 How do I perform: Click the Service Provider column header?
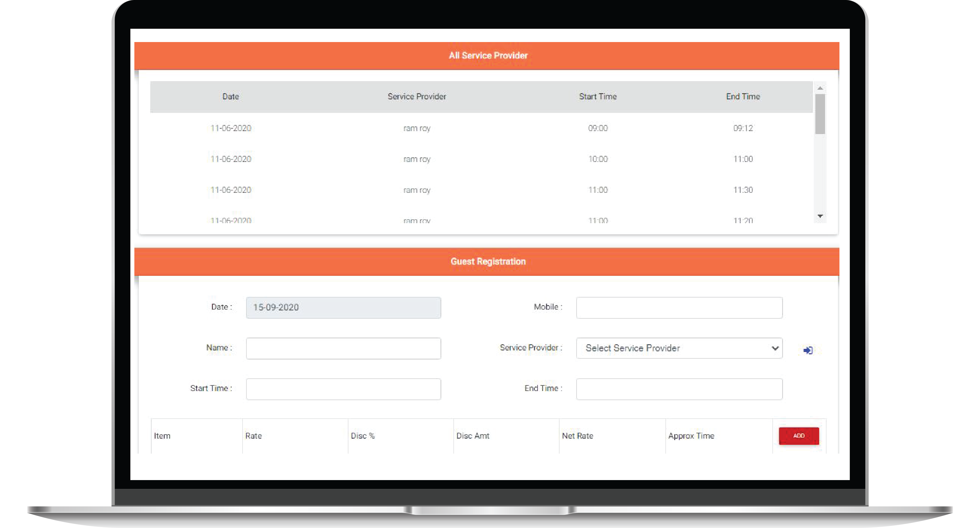click(x=417, y=97)
